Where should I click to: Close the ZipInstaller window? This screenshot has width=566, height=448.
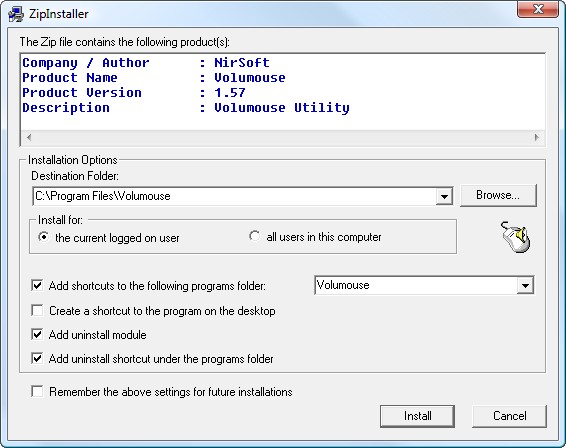click(538, 9)
